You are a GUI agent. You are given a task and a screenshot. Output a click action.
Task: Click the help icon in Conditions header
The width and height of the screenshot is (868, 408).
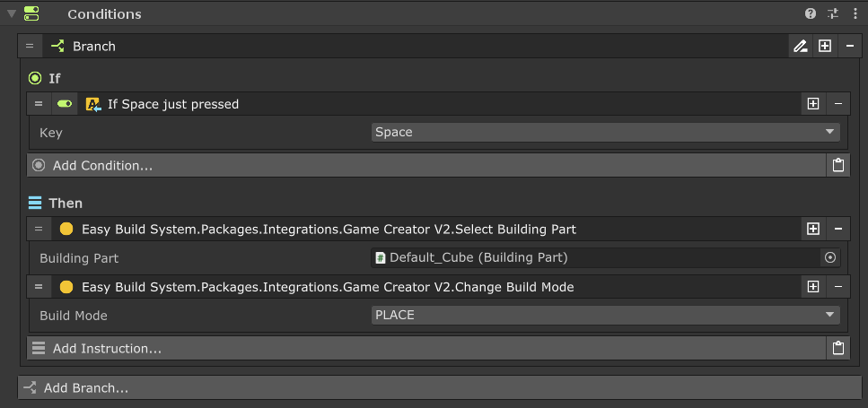pos(811,14)
